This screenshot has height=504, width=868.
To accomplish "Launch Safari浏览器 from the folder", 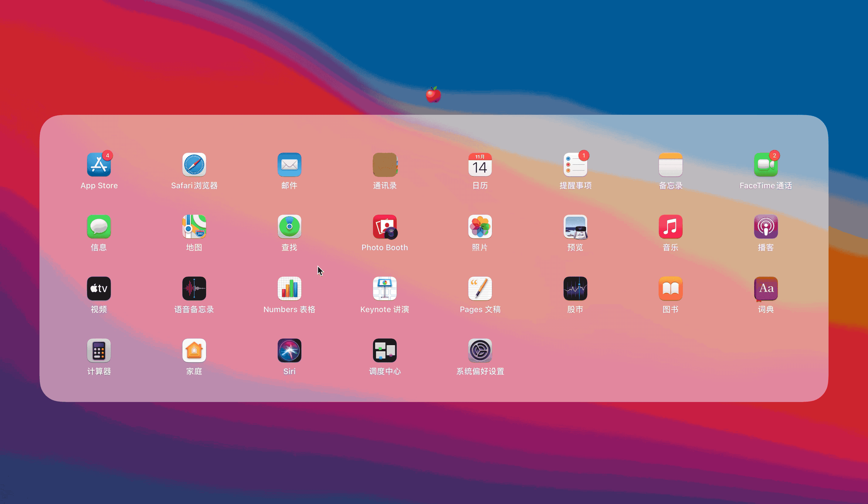I will coord(194,165).
